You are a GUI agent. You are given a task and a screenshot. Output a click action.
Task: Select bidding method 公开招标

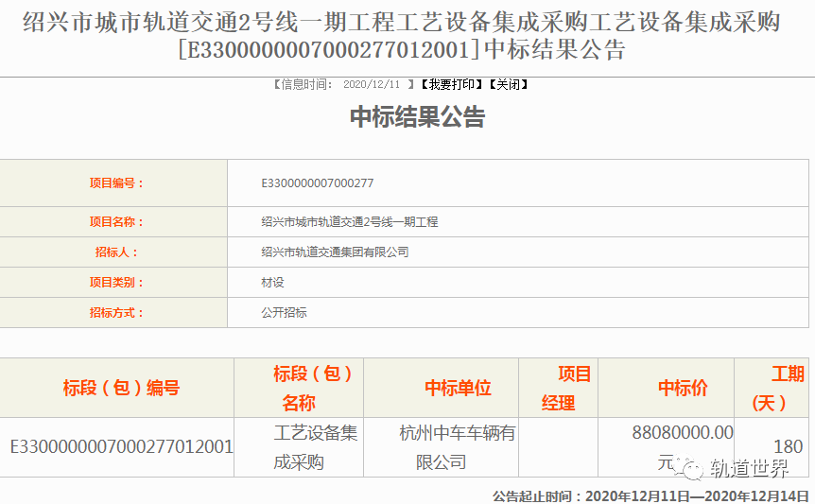coord(284,312)
